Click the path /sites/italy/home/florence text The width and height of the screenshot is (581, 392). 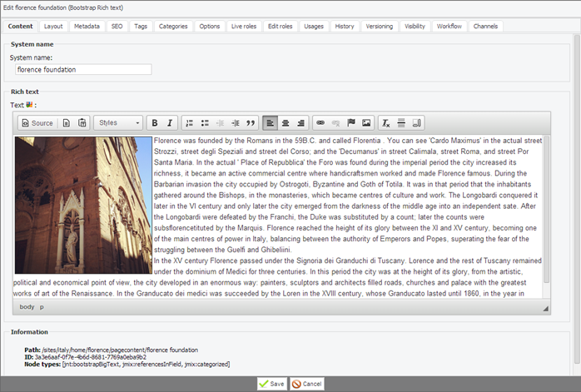point(120,350)
